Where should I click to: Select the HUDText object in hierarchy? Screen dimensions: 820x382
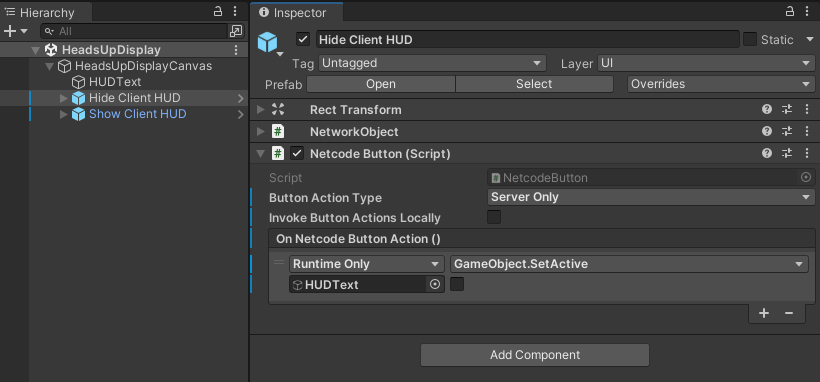pyautogui.click(x=115, y=82)
